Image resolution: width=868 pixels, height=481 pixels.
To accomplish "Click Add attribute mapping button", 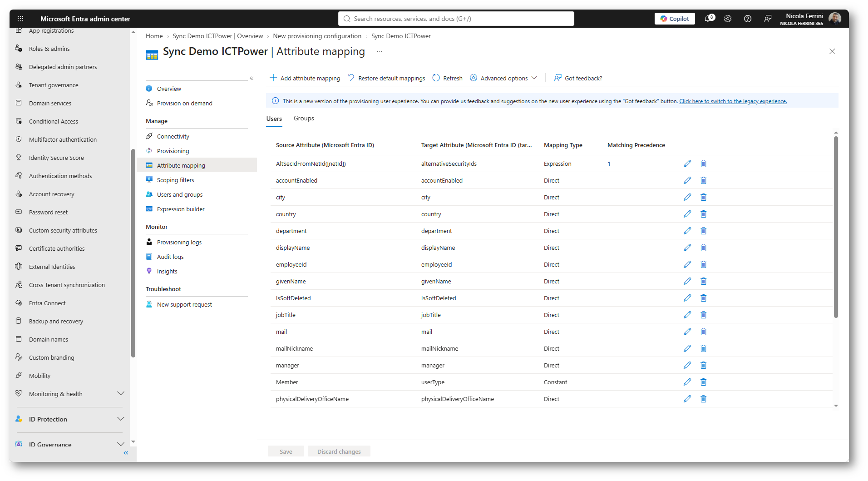I will [305, 78].
